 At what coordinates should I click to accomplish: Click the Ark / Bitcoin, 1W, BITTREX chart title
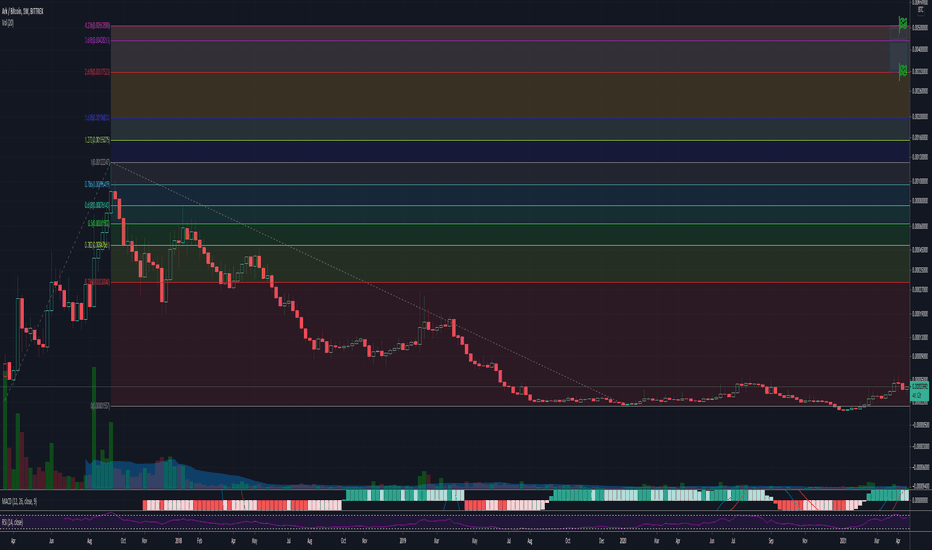coord(23,11)
